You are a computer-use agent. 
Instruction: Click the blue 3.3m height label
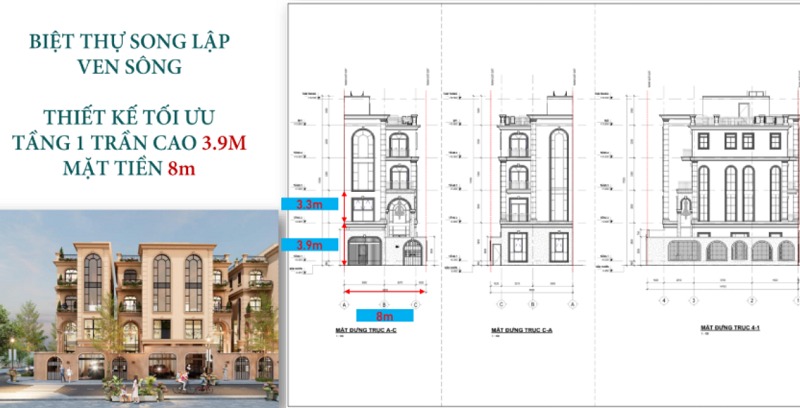[x=308, y=204]
